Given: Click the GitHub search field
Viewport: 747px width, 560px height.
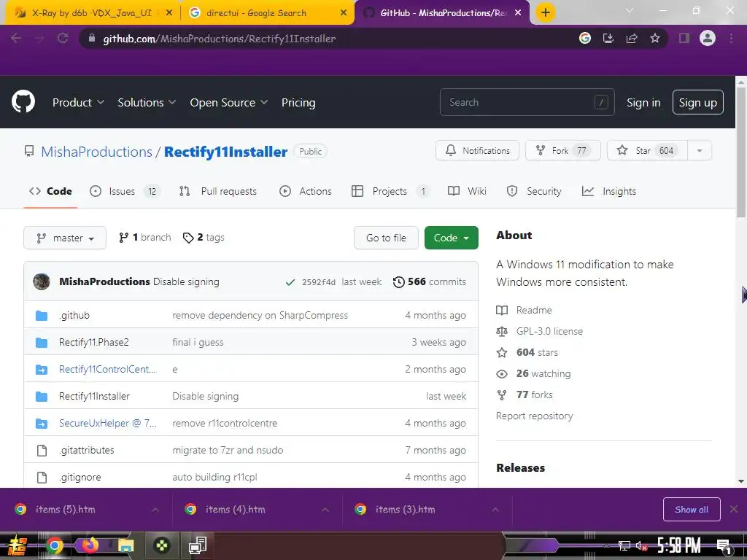Looking at the screenshot, I should (x=527, y=102).
